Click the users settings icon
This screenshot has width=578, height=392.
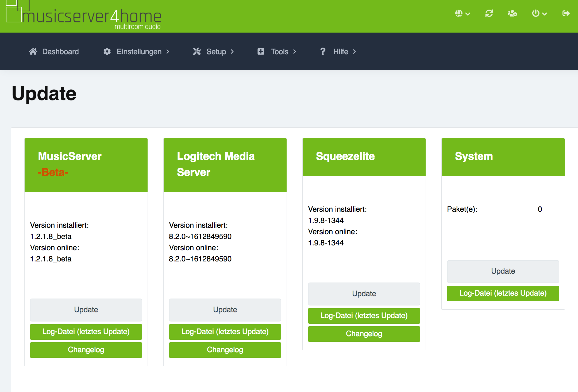click(512, 13)
